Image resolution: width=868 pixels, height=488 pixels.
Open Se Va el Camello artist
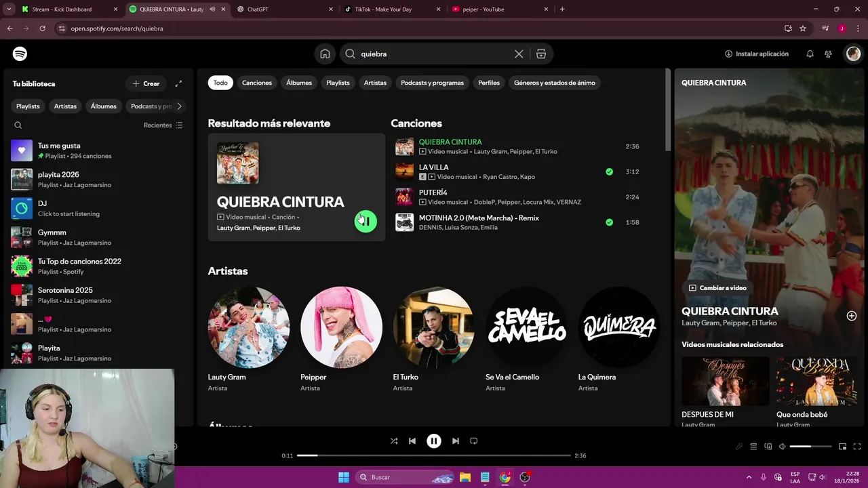click(x=526, y=338)
